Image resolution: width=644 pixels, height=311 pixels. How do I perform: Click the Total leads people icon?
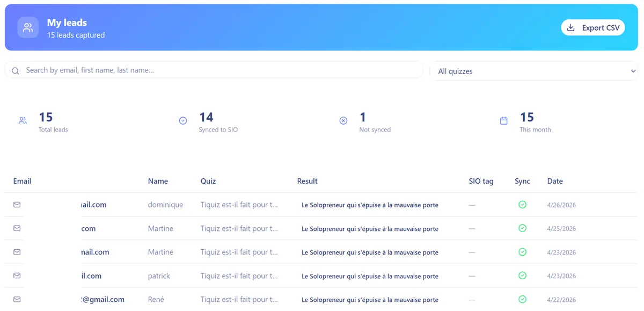(23, 121)
